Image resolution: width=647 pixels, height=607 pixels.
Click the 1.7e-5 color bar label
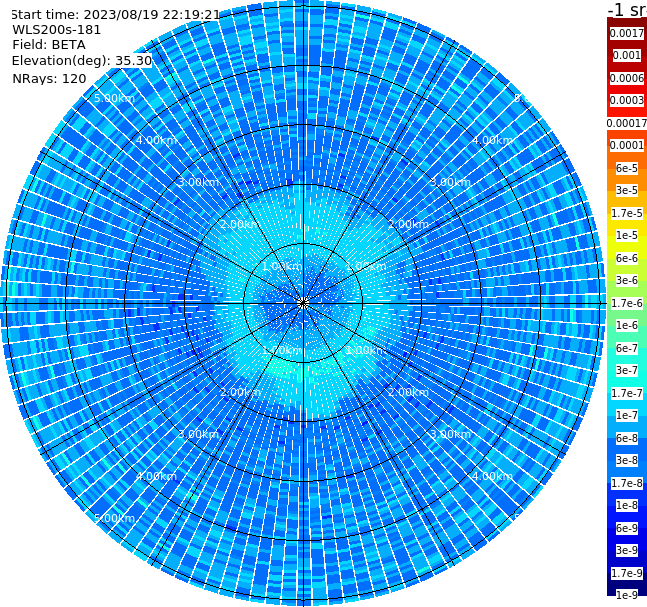[x=627, y=213]
